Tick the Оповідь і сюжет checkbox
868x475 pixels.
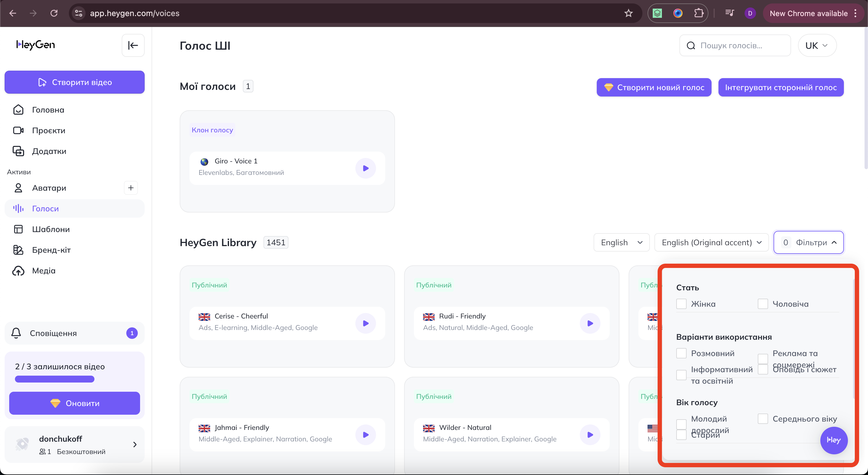(x=763, y=370)
